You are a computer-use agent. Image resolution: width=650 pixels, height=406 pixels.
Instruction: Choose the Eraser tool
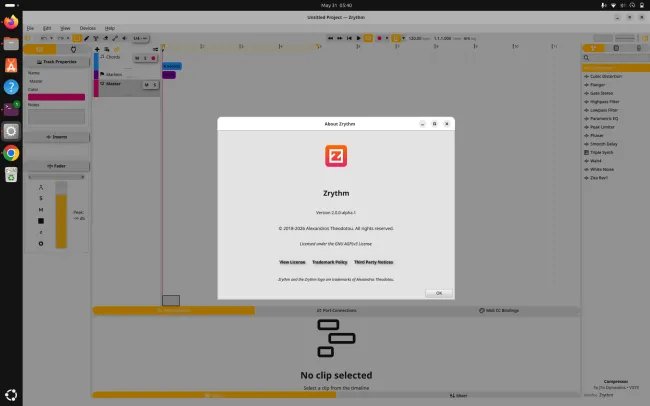106,38
